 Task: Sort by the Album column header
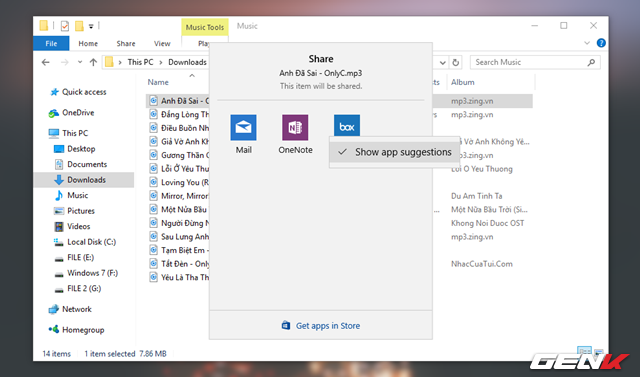click(462, 82)
